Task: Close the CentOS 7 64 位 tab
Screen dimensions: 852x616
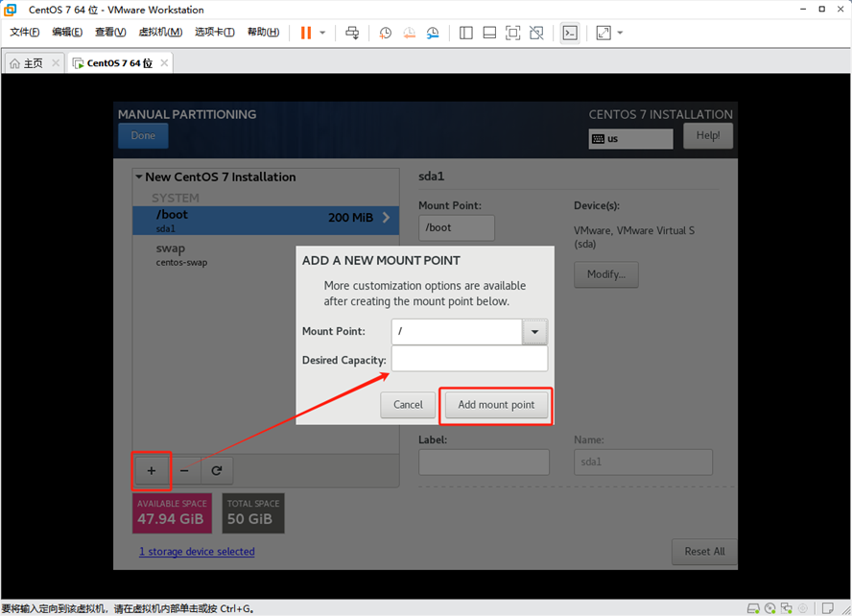Action: pyautogui.click(x=164, y=63)
